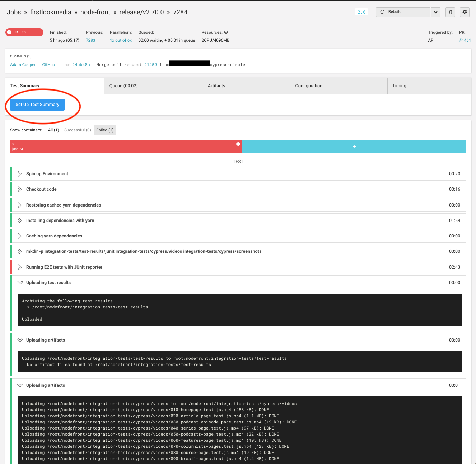476x464 pixels.
Task: Open the node-front breadcrumb link
Action: (x=95, y=12)
